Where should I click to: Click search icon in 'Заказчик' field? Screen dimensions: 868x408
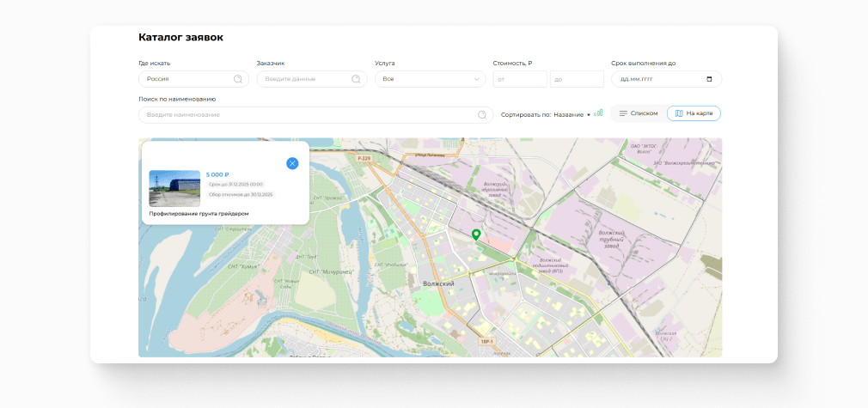point(356,79)
